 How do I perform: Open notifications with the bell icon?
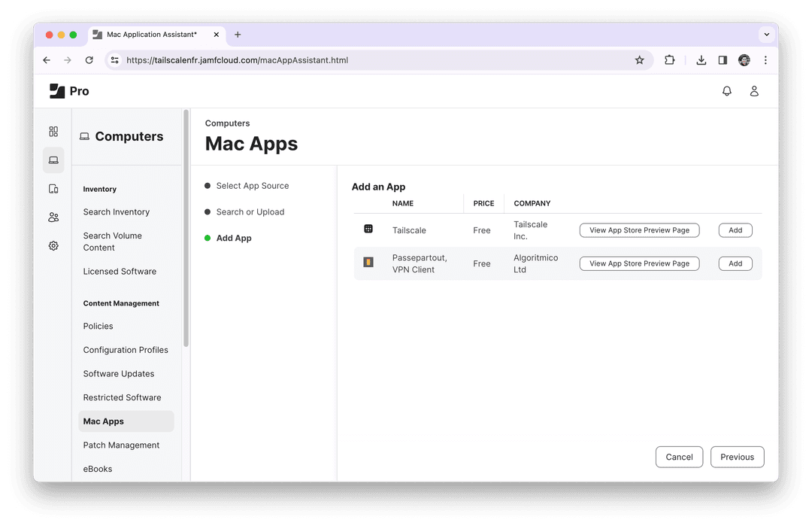[726, 90]
